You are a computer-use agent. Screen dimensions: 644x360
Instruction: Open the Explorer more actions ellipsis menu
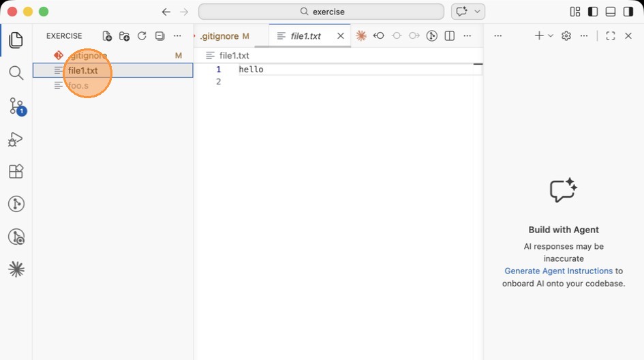pyautogui.click(x=177, y=36)
